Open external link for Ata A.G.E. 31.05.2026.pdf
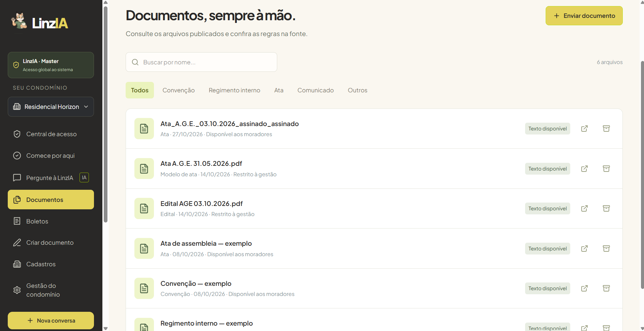This screenshot has width=644, height=331. [584, 169]
